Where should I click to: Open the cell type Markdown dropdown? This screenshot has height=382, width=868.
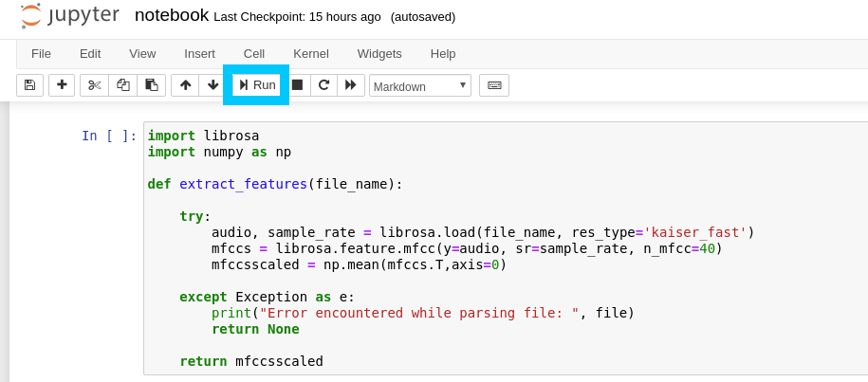pyautogui.click(x=419, y=86)
